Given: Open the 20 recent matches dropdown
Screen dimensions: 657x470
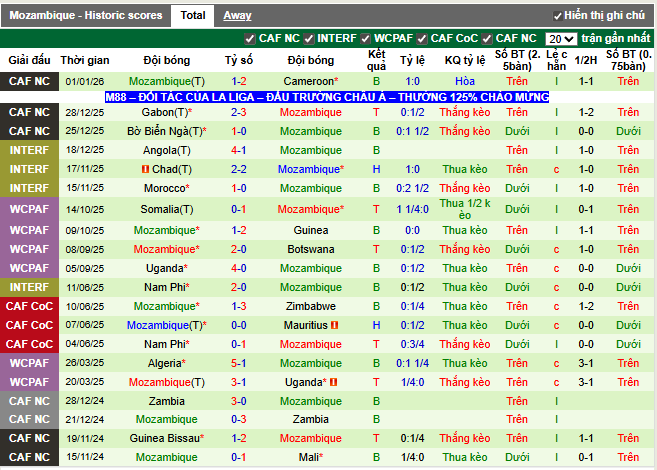Looking at the screenshot, I should coord(561,39).
